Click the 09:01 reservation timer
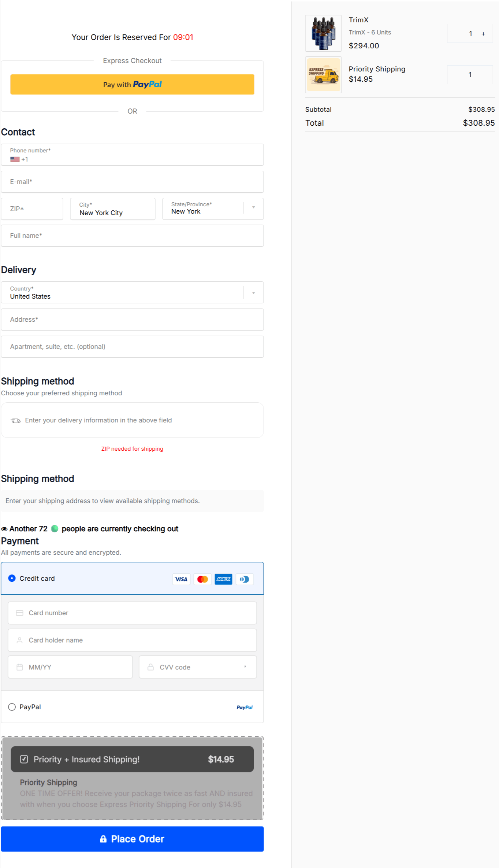This screenshot has width=499, height=868. 183,37
